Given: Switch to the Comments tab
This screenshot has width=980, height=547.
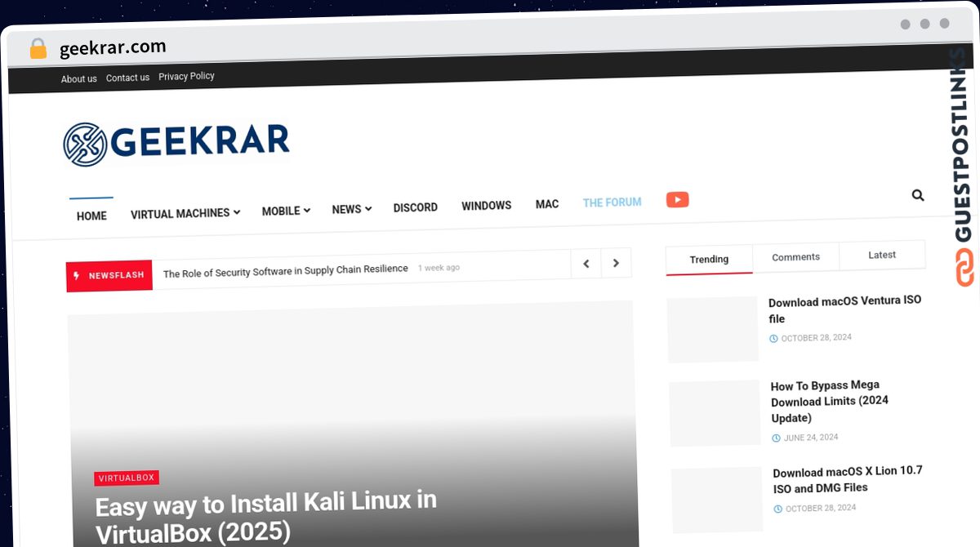Looking at the screenshot, I should click(795, 256).
